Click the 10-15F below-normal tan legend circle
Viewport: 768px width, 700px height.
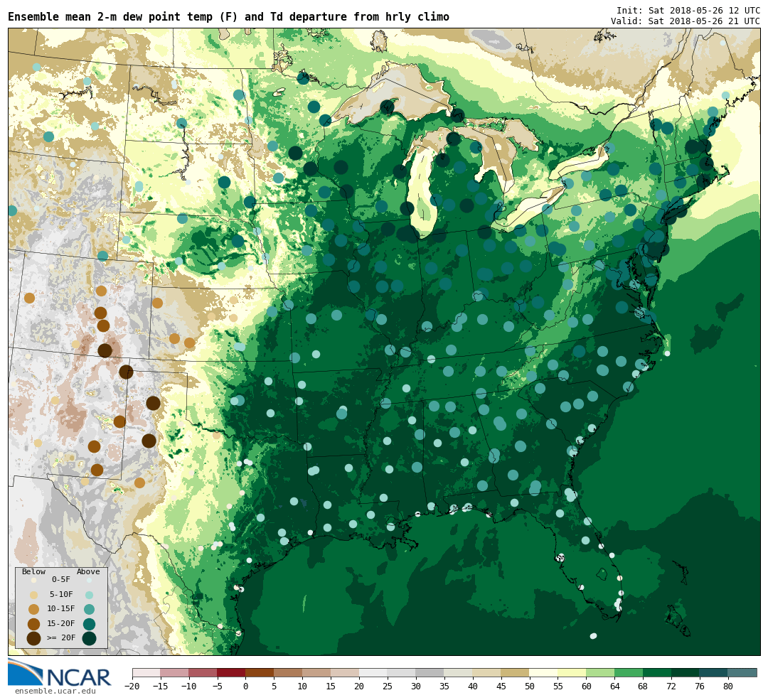click(33, 609)
